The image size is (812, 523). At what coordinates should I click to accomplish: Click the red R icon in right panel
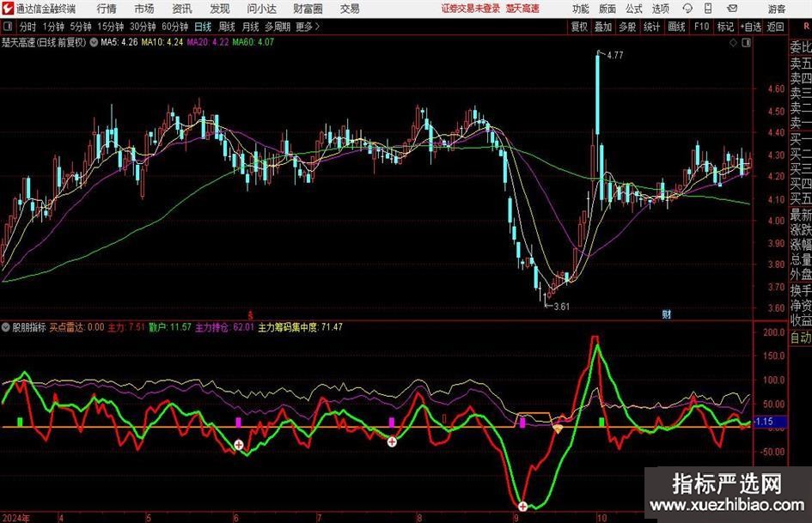coord(807,27)
